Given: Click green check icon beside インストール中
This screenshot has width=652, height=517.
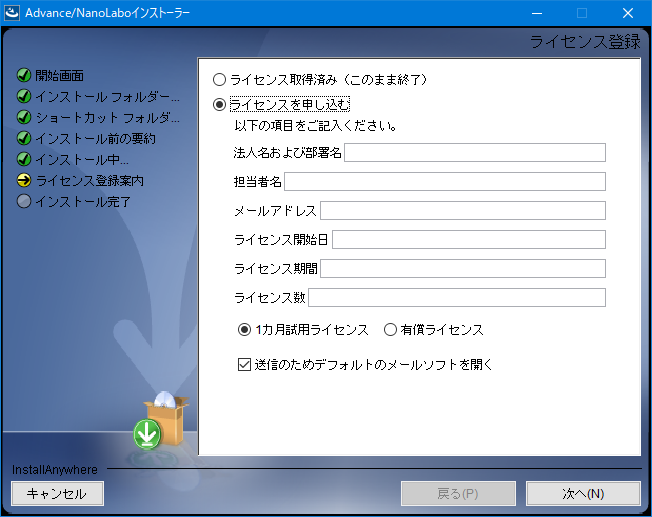Looking at the screenshot, I should tap(24, 159).
